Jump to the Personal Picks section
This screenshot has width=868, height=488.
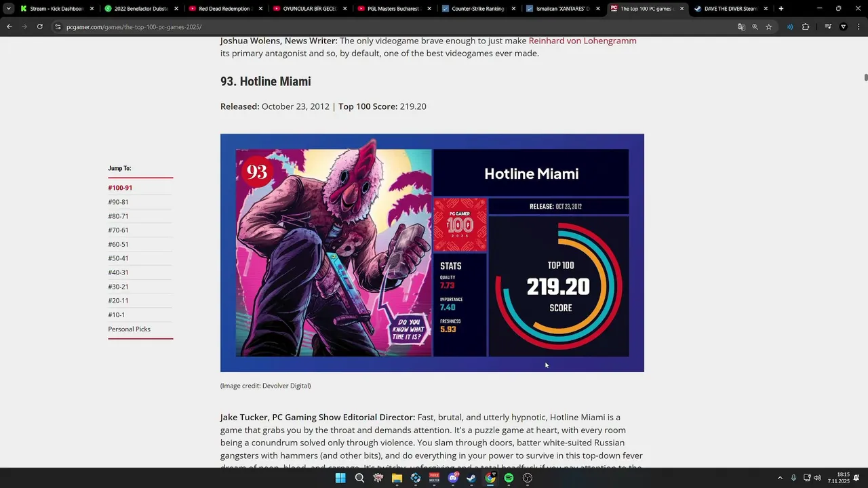click(x=129, y=329)
